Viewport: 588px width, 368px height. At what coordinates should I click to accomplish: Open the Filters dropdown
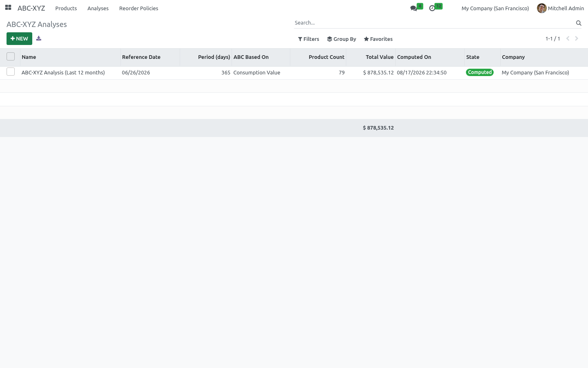click(x=309, y=39)
